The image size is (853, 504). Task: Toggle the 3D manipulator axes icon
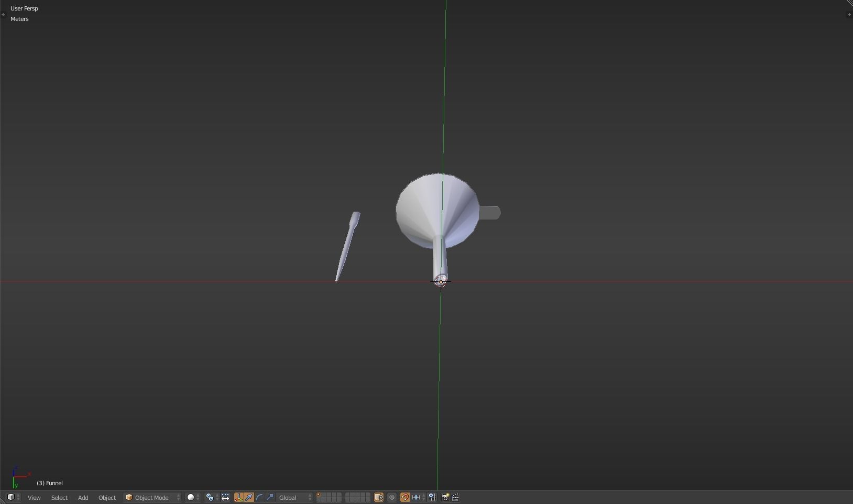(239, 497)
